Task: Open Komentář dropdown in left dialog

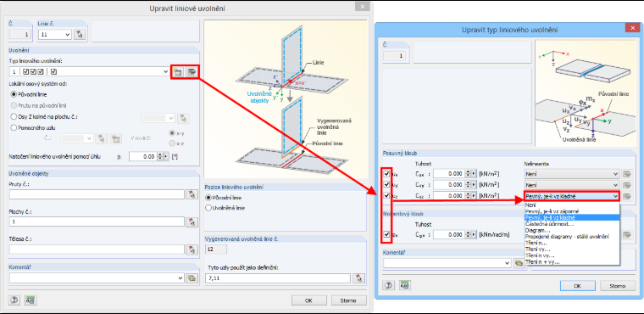Action: 180,278
